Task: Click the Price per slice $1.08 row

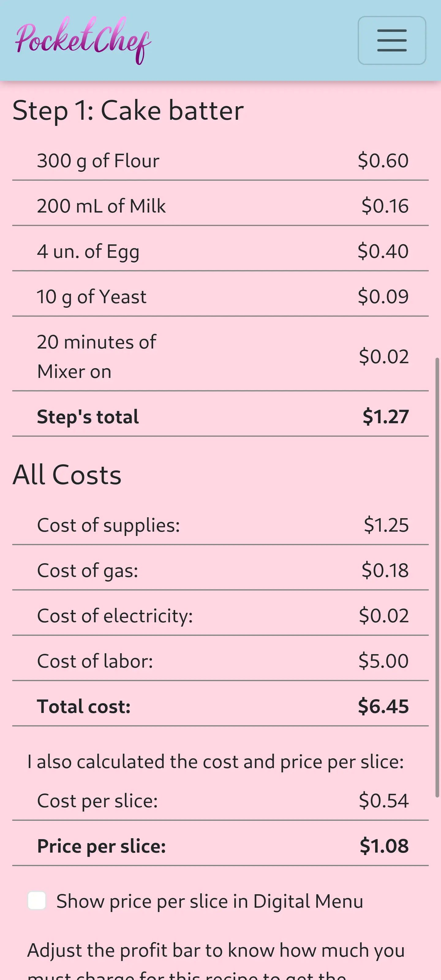Action: (220, 846)
